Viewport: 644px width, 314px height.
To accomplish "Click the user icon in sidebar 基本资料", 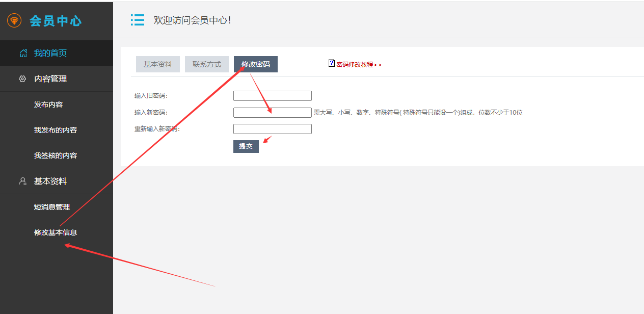I will pos(22,181).
